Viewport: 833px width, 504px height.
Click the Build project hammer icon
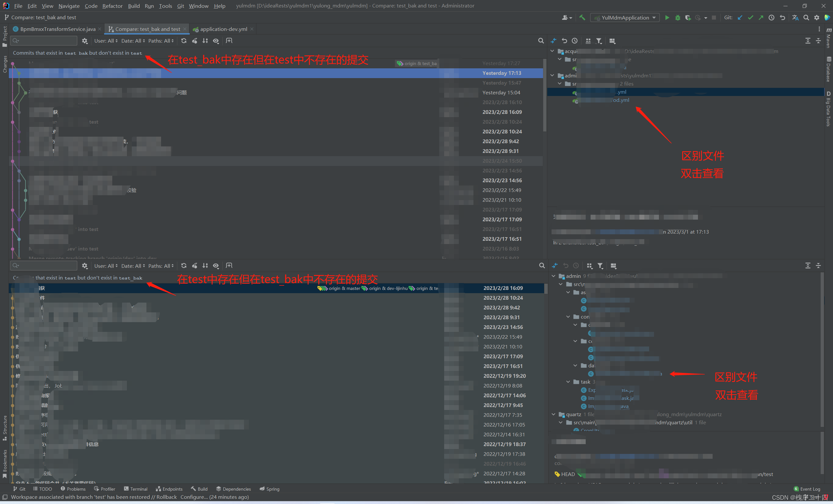(x=582, y=18)
